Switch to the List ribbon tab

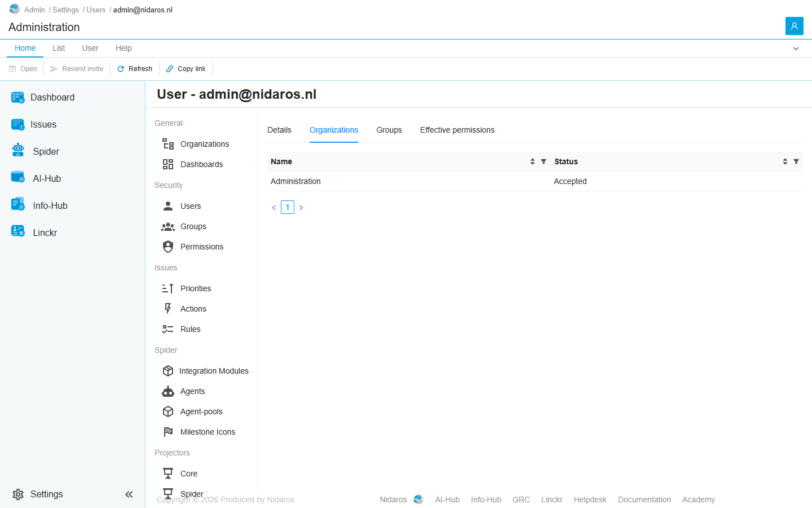pyautogui.click(x=59, y=48)
